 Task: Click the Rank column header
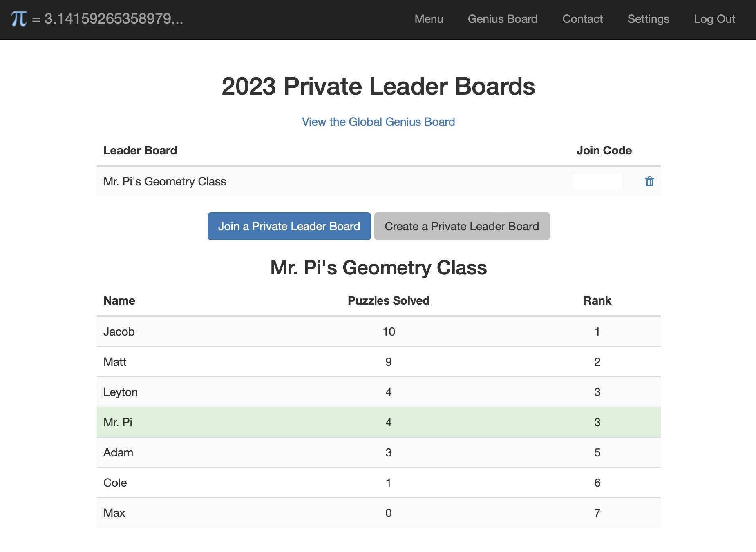click(597, 300)
